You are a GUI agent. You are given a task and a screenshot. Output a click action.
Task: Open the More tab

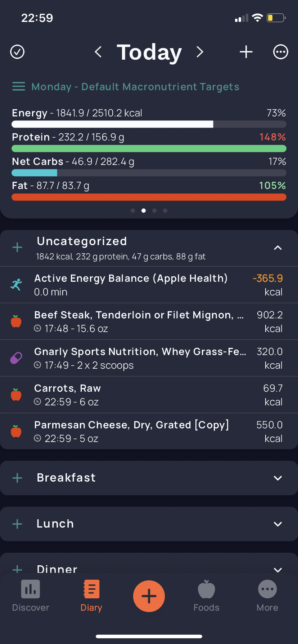267,596
